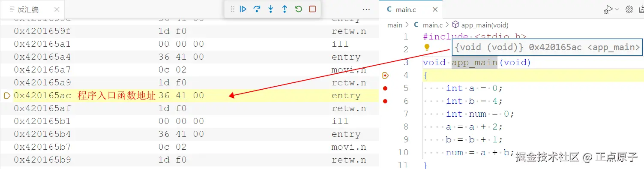The height and width of the screenshot is (169, 644).
Task: Select address 0x420165a4 row
Action: point(42,57)
